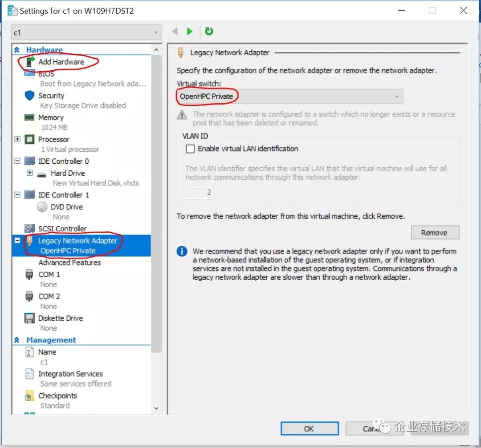Click the scrollbar down arrow
Viewport: 481px width, 448px height.
tap(156, 408)
